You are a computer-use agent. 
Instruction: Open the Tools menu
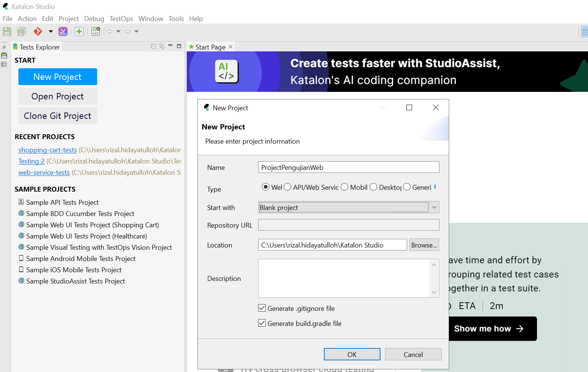176,19
